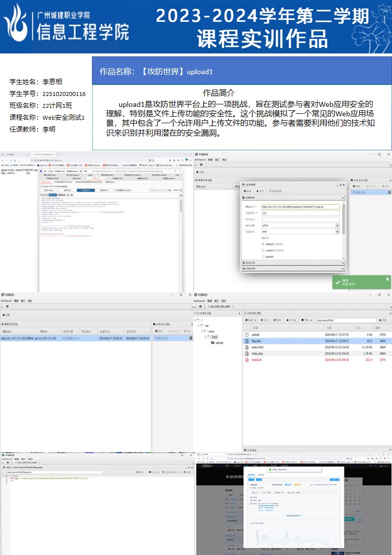
Task: Open the UTF8 encoding dropdown
Action: coord(337,226)
